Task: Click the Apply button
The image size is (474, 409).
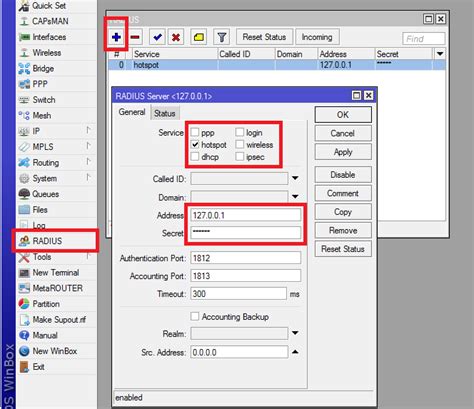Action: coord(343,152)
